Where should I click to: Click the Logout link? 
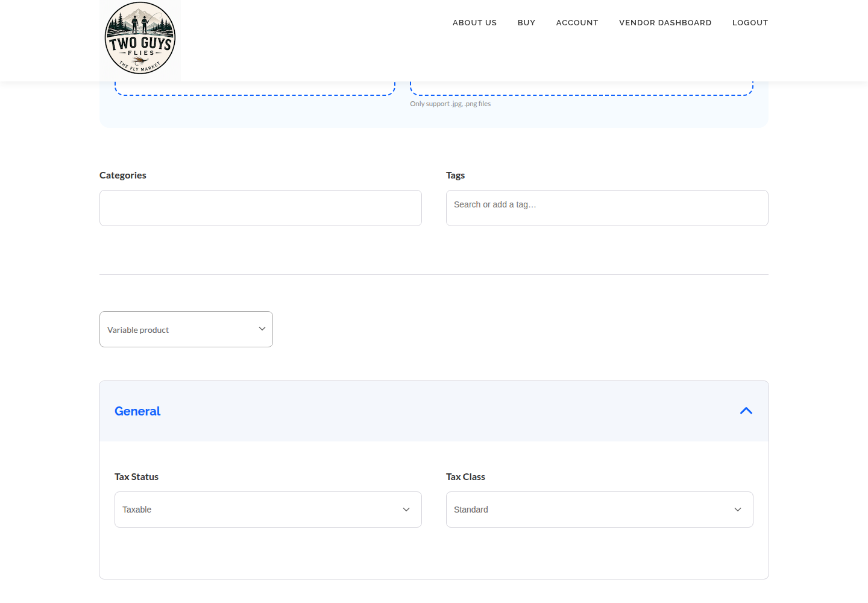coord(750,23)
